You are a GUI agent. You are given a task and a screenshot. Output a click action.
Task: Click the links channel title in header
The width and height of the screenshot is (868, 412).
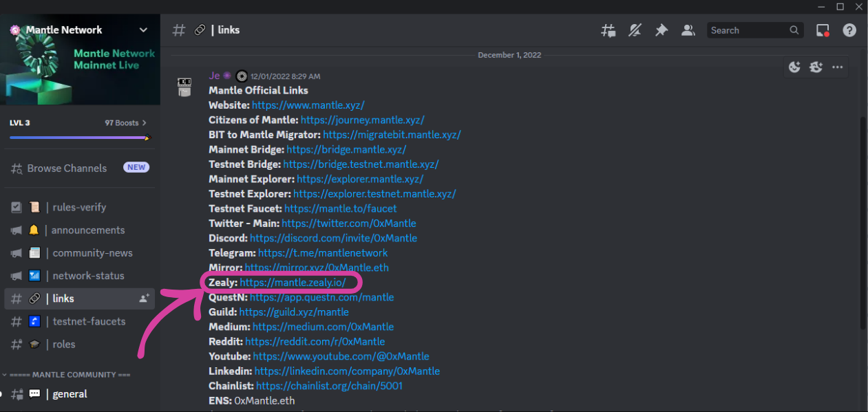pos(229,30)
